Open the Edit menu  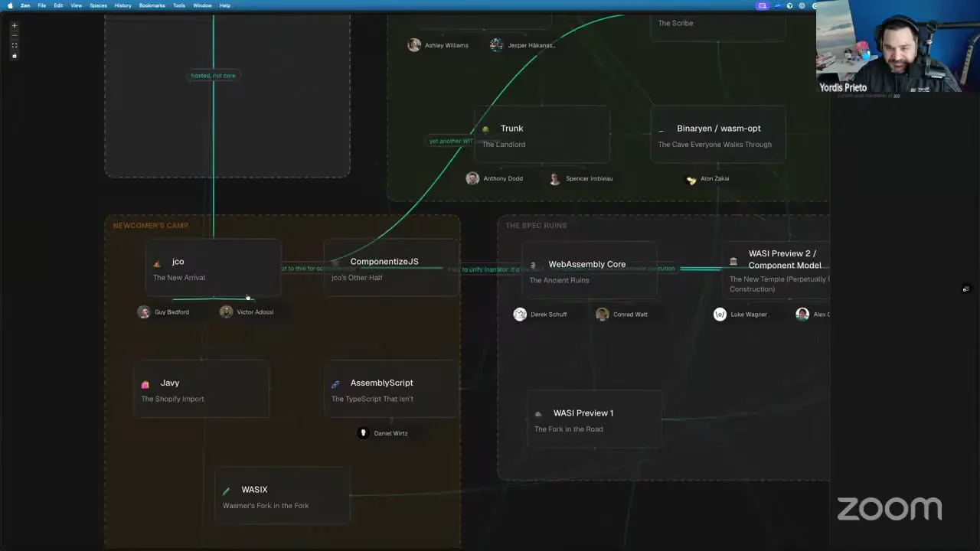pos(58,5)
